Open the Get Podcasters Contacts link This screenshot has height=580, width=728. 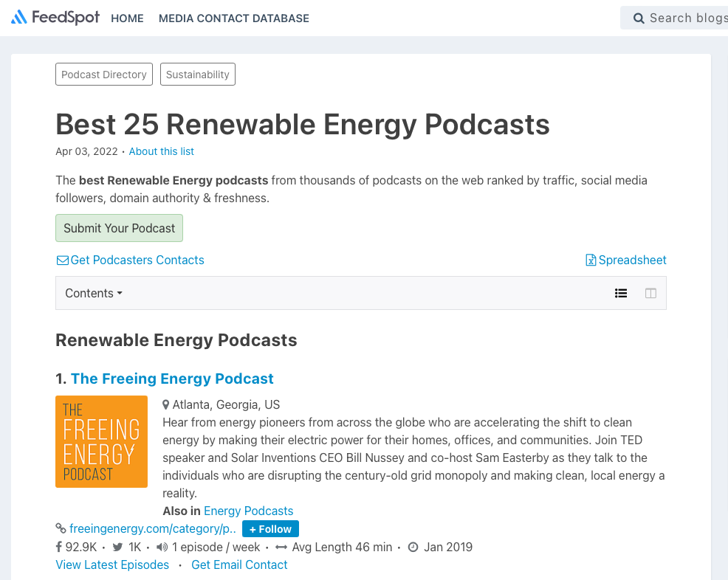137,260
